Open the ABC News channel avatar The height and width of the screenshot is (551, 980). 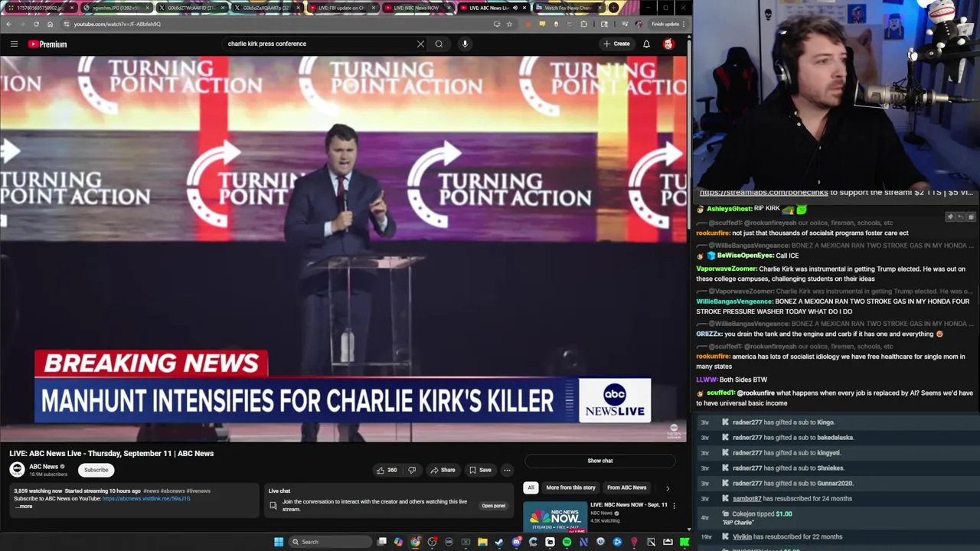click(17, 469)
